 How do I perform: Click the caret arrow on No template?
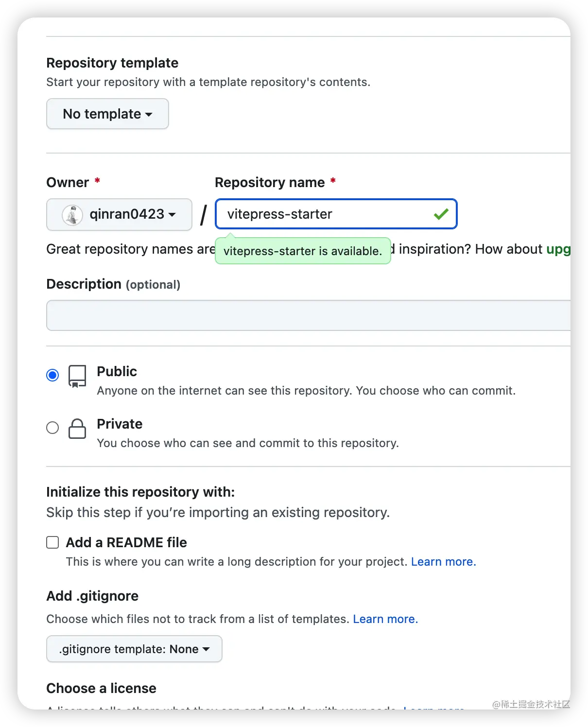(x=149, y=115)
